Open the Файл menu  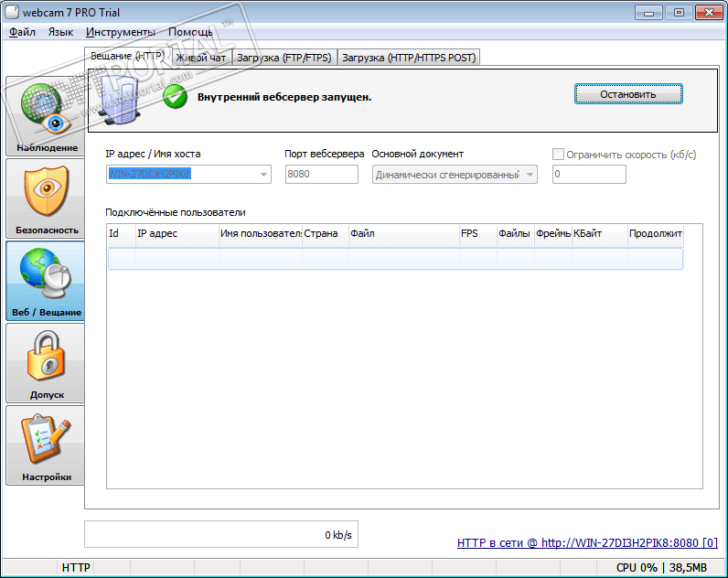pyautogui.click(x=22, y=32)
